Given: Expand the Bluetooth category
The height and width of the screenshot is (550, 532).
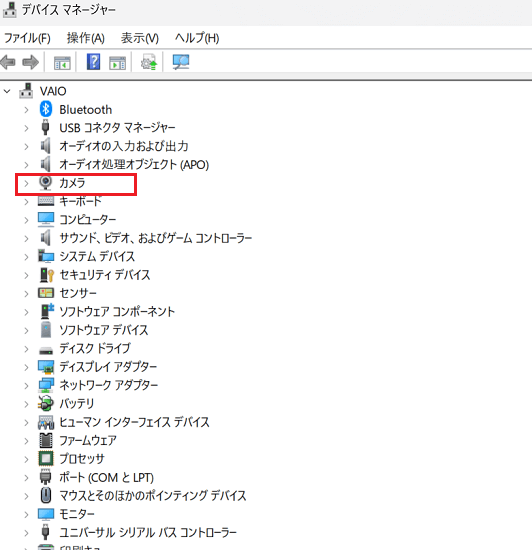Looking at the screenshot, I should 26,110.
